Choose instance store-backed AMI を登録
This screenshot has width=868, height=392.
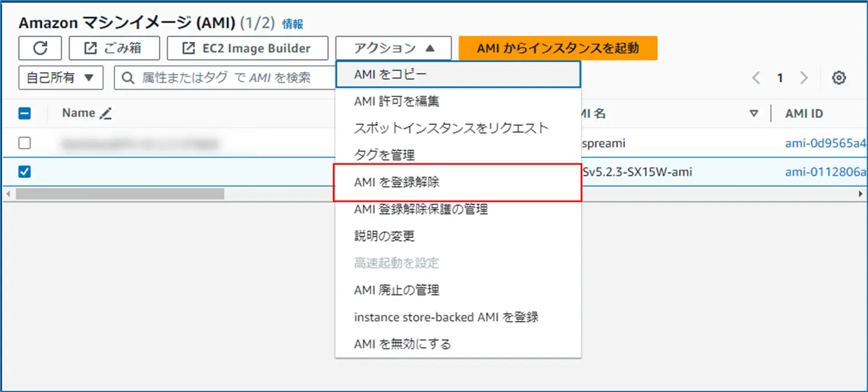(x=458, y=317)
